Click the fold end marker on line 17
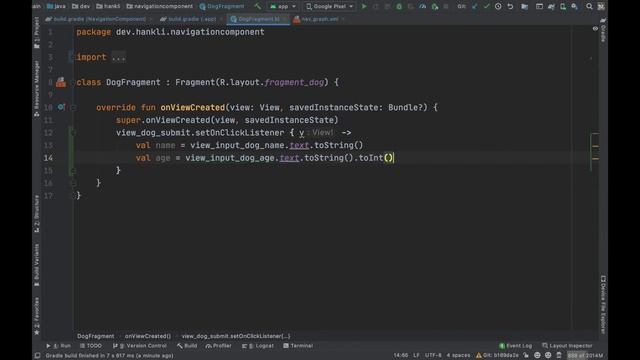 [73, 196]
